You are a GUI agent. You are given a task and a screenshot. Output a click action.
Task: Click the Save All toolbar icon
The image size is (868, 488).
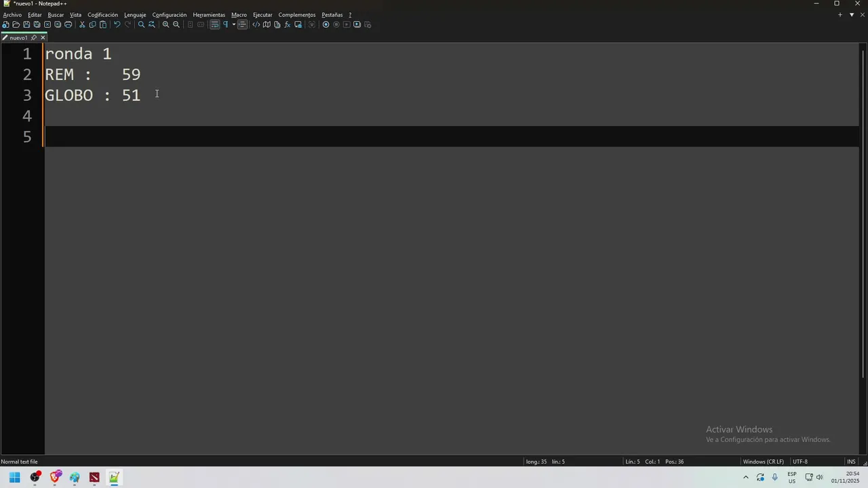pos(37,24)
